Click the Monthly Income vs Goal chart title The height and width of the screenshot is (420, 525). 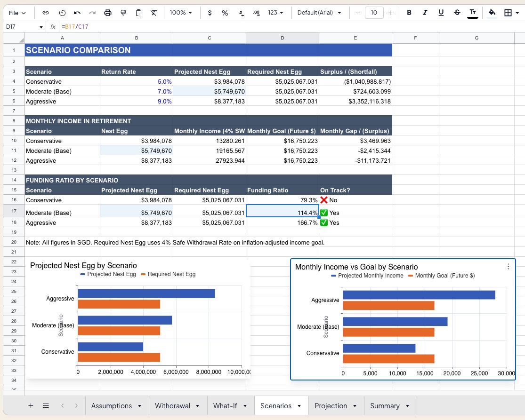(x=356, y=267)
